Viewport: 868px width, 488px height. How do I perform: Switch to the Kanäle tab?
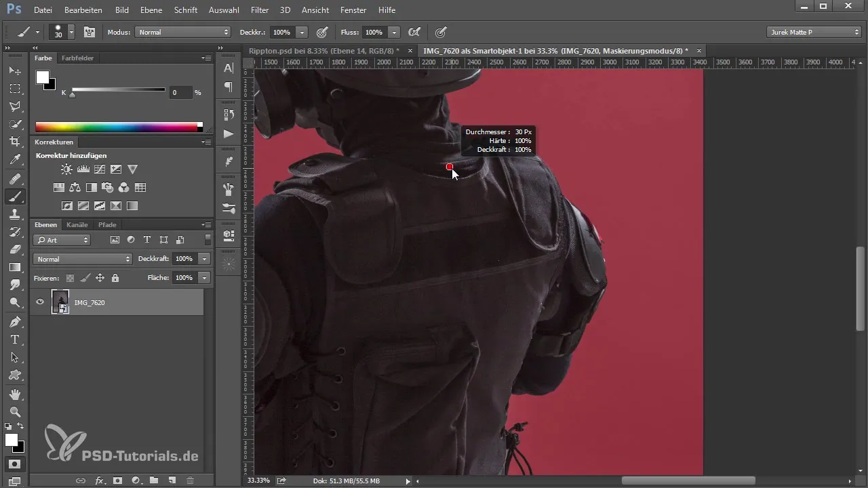(x=77, y=224)
